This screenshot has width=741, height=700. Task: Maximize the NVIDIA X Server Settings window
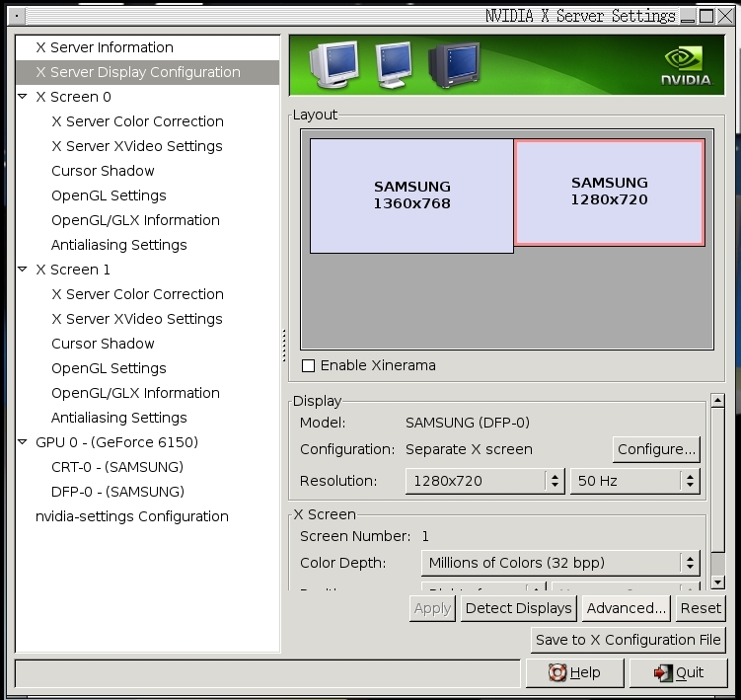pyautogui.click(x=706, y=16)
